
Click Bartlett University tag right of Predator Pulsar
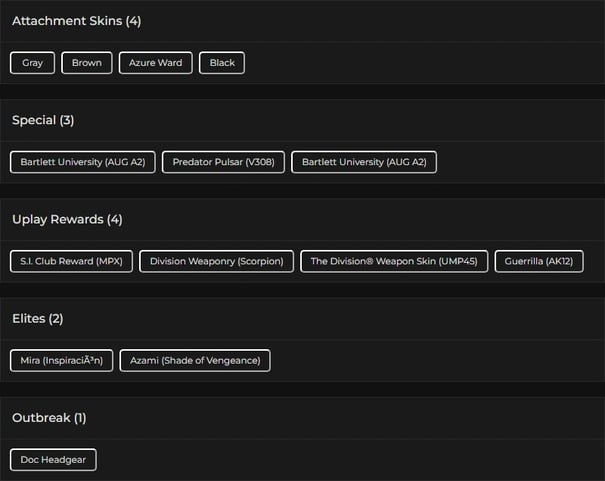pos(364,162)
